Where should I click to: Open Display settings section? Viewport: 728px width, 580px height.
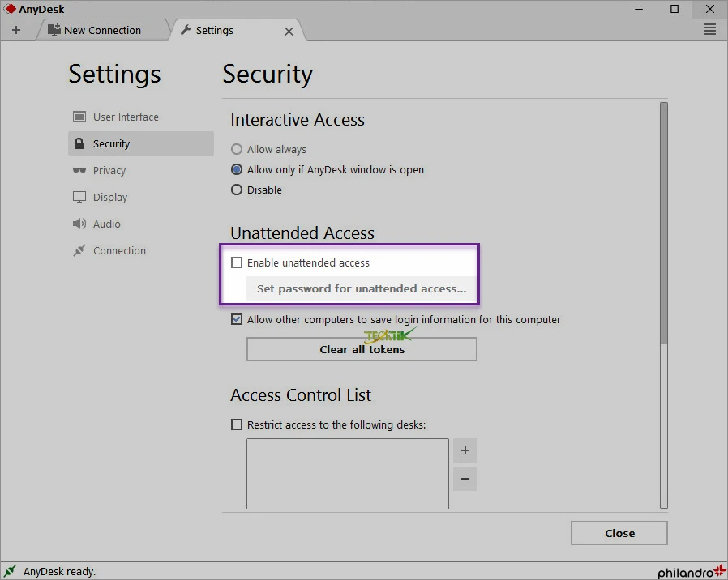point(141,197)
